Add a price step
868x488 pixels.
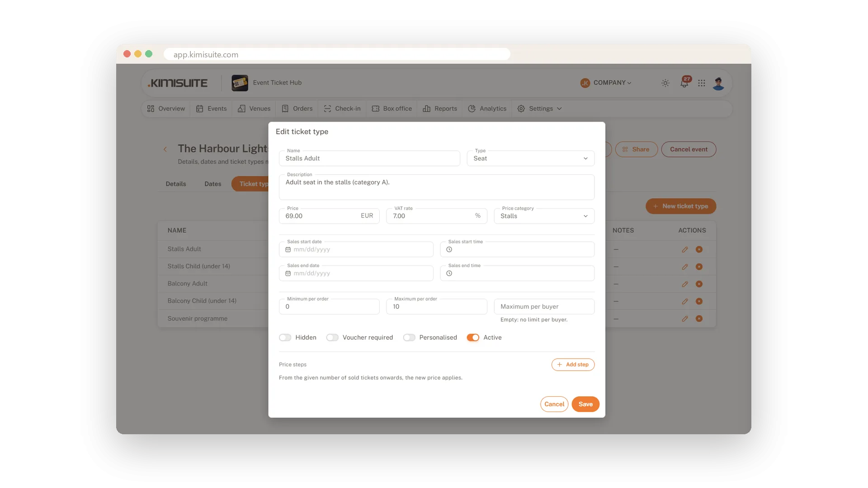(x=573, y=365)
